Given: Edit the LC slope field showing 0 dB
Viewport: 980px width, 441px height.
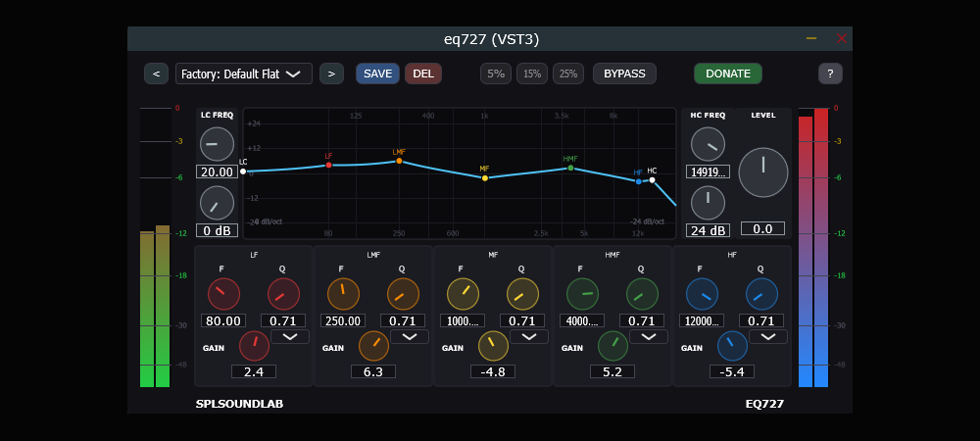Looking at the screenshot, I should [217, 230].
